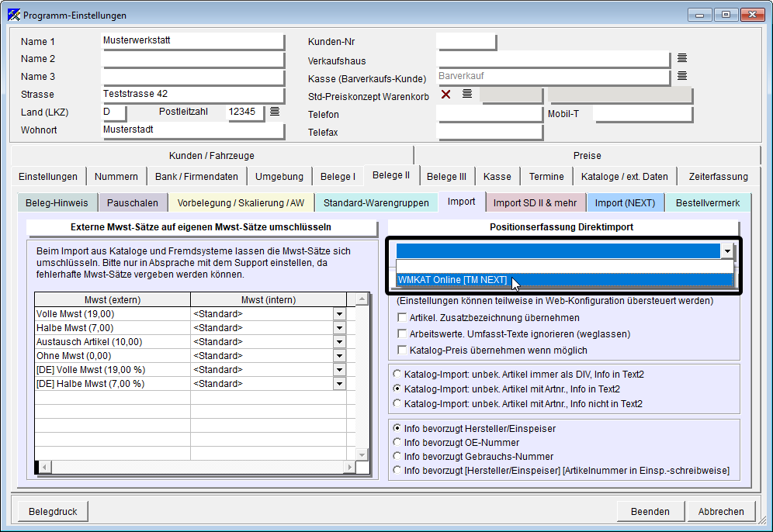The image size is (773, 532).
Task: Click the Telefon input field
Action: [490, 114]
